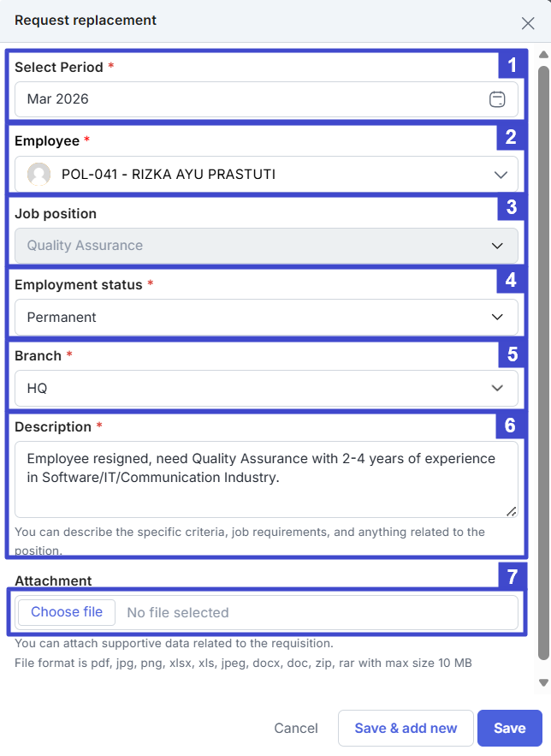Expand the Employee dropdown chevron
Viewport: 551px width, 756px height.
pyautogui.click(x=501, y=175)
